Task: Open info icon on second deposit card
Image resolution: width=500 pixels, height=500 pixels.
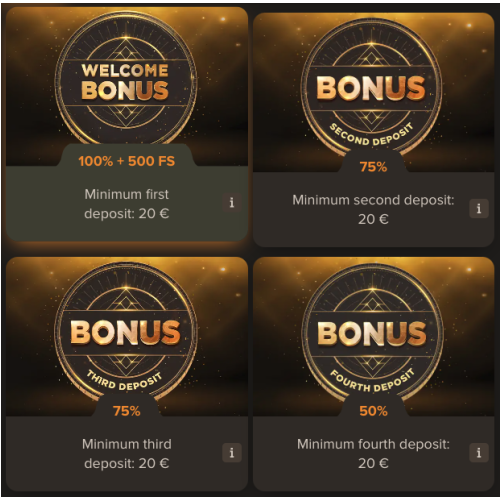Action: pyautogui.click(x=479, y=208)
